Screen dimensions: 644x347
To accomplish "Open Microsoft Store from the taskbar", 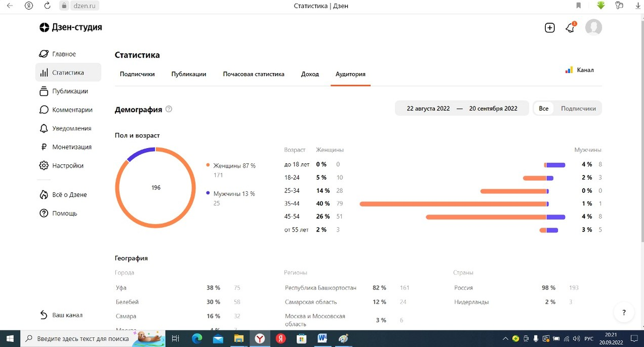I will (x=302, y=339).
